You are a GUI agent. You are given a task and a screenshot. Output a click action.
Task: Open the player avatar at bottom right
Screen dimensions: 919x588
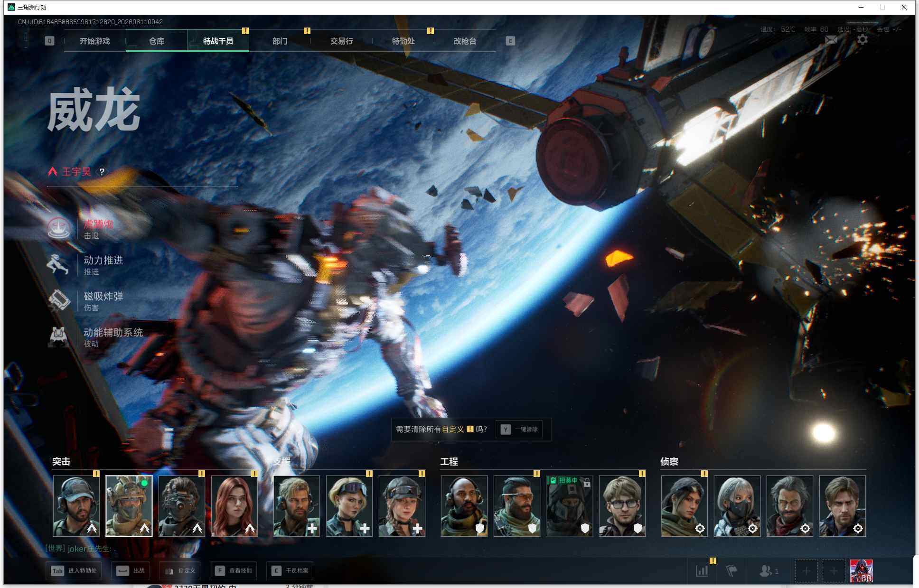click(x=862, y=571)
